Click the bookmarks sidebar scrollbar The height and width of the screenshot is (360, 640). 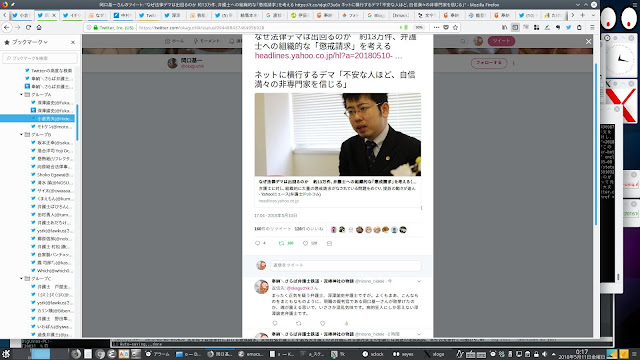coord(77,122)
